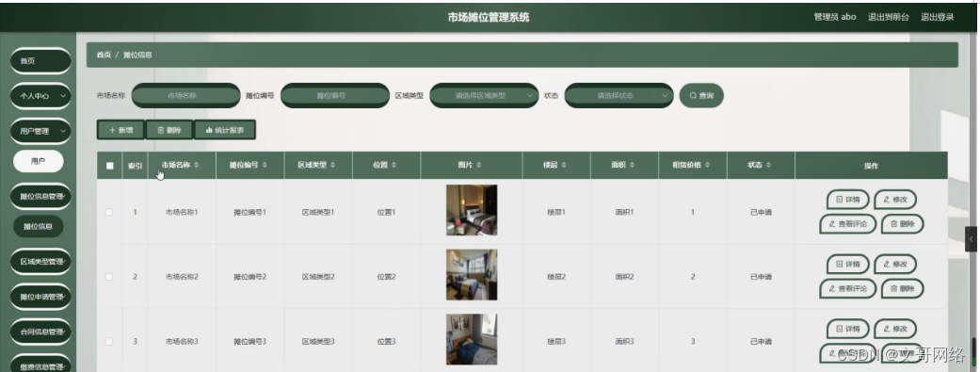This screenshot has width=980, height=372.
Task: Expand the 合同信息管理 sidebar menu
Action: click(40, 332)
